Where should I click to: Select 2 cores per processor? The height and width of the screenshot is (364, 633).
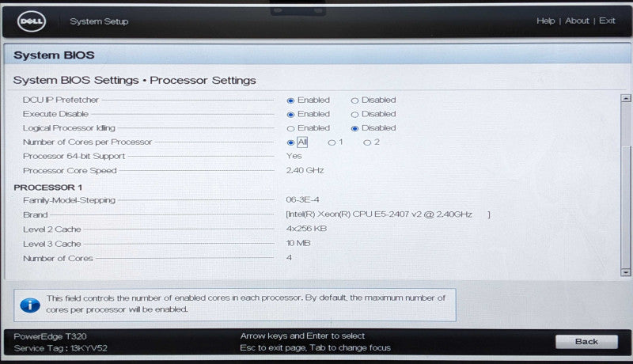coord(367,142)
